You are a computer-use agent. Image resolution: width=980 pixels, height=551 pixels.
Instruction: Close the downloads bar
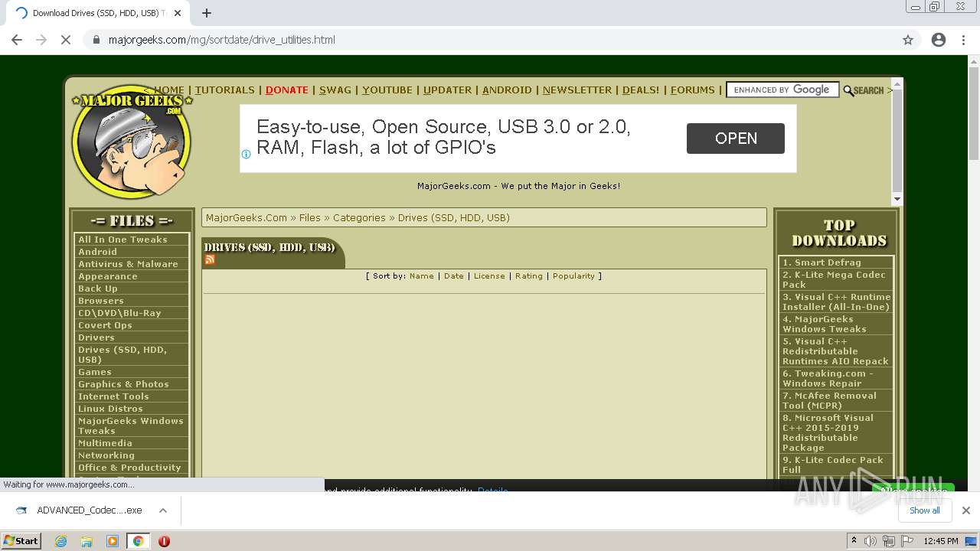(965, 510)
